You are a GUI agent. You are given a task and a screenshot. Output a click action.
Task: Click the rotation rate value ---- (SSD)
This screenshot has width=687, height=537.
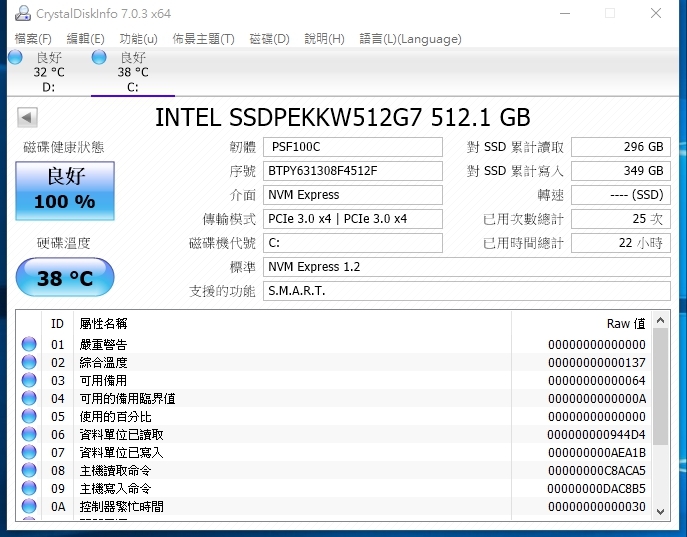coord(621,195)
